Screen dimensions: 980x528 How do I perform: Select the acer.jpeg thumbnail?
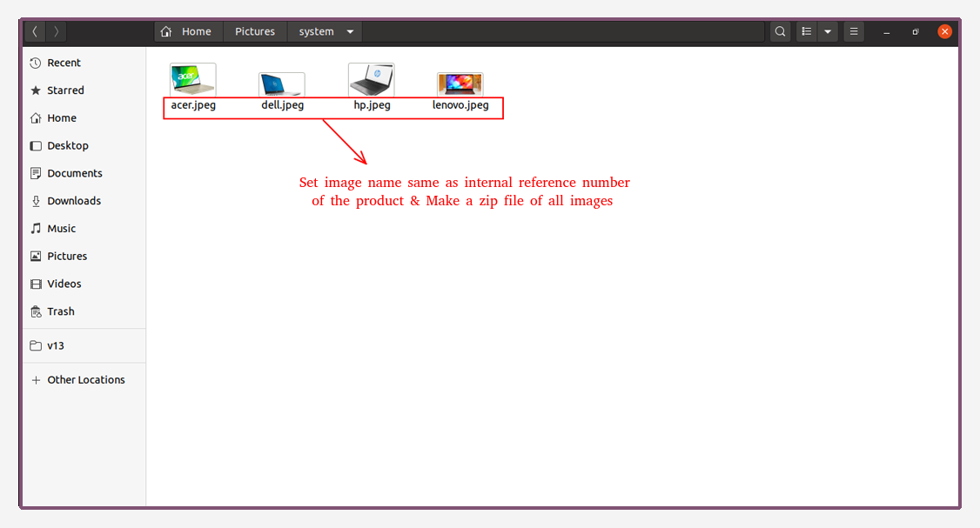193,79
